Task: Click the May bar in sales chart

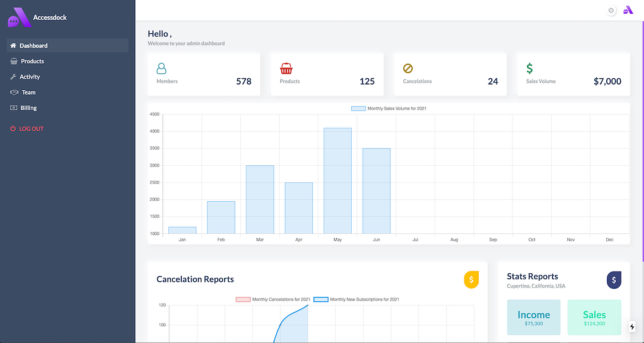Action: [337, 181]
